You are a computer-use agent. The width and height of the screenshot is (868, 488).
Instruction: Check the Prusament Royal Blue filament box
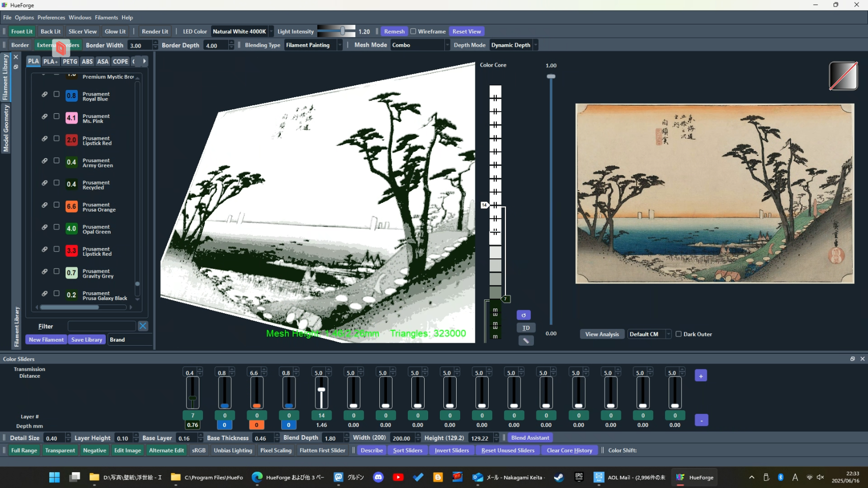click(x=56, y=94)
